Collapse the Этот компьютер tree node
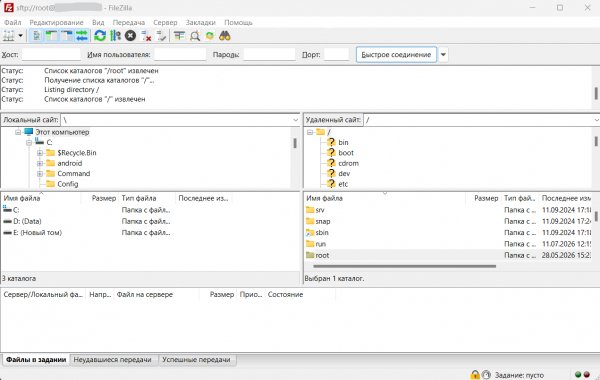 (18, 132)
